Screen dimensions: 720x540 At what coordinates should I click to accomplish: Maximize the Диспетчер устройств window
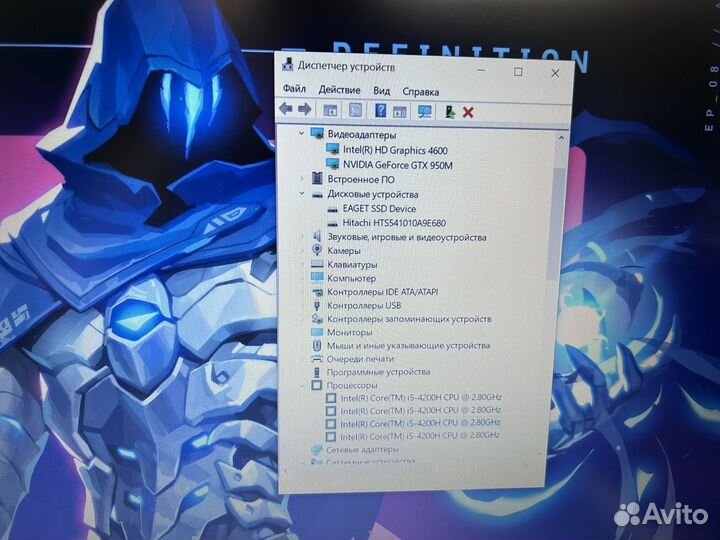pos(518,72)
